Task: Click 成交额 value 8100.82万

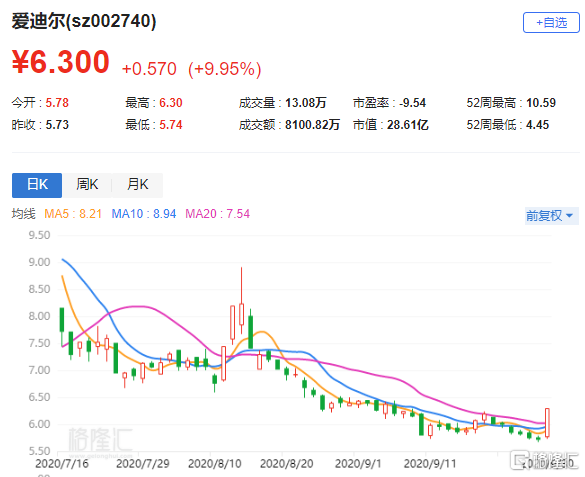Action: 312,125
